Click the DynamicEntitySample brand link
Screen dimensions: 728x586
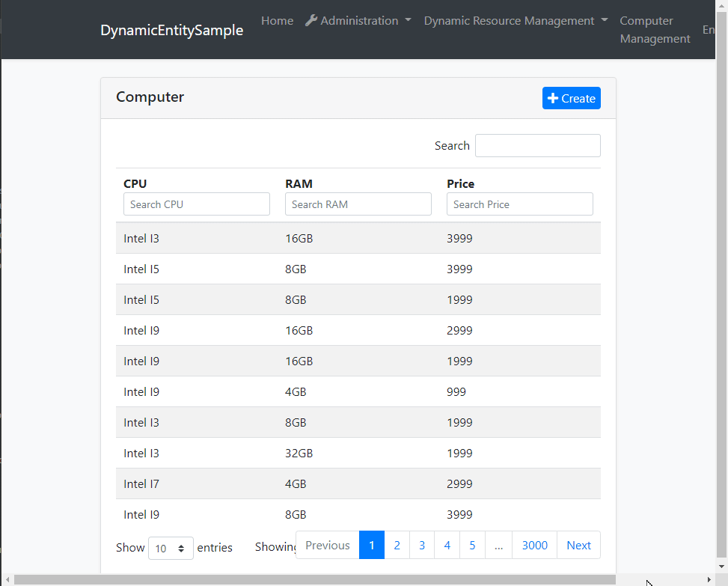172,30
